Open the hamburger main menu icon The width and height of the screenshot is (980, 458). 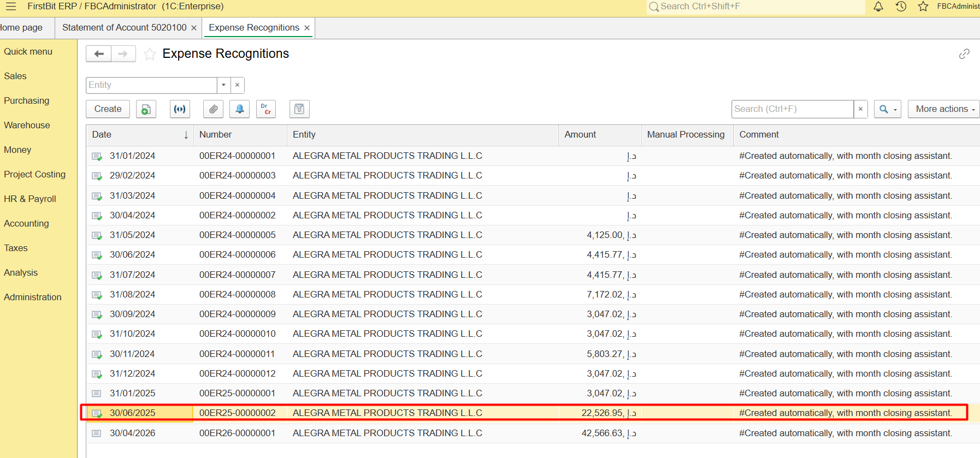tap(10, 7)
